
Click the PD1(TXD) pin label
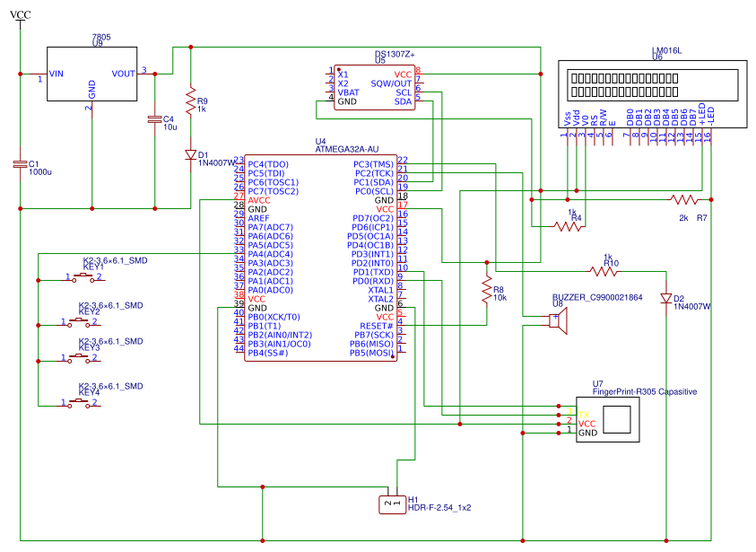click(373, 272)
